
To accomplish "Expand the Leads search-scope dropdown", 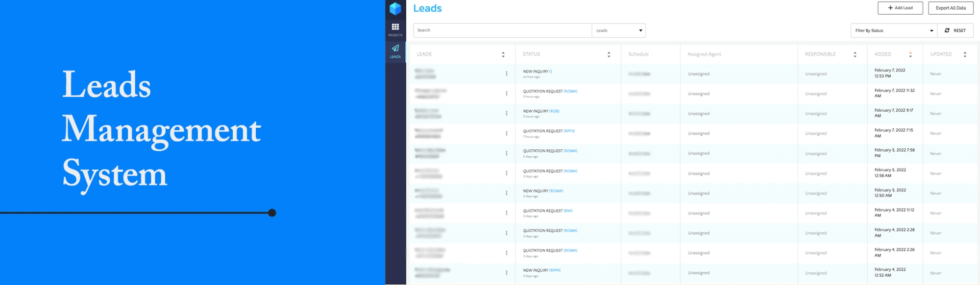I will (x=618, y=30).
